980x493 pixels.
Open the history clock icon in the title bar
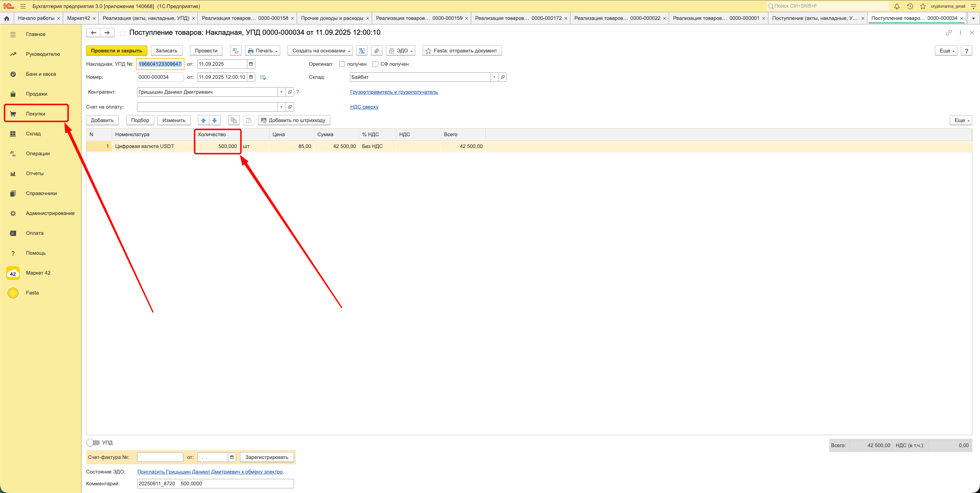pyautogui.click(x=910, y=6)
